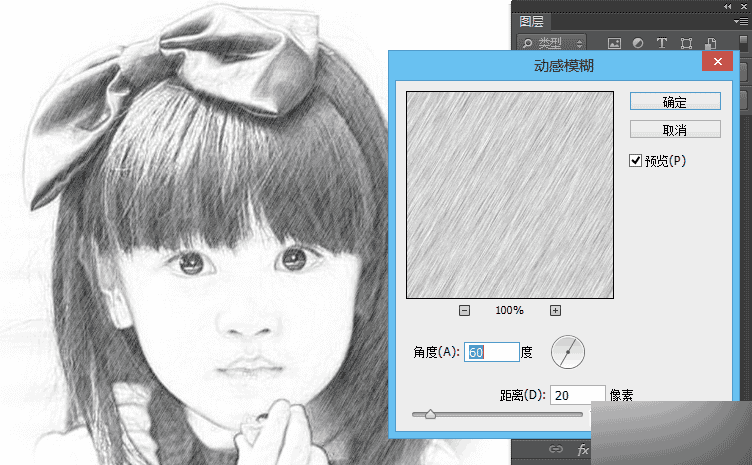
Task: Confirm with the 确定 button
Action: pyautogui.click(x=675, y=102)
